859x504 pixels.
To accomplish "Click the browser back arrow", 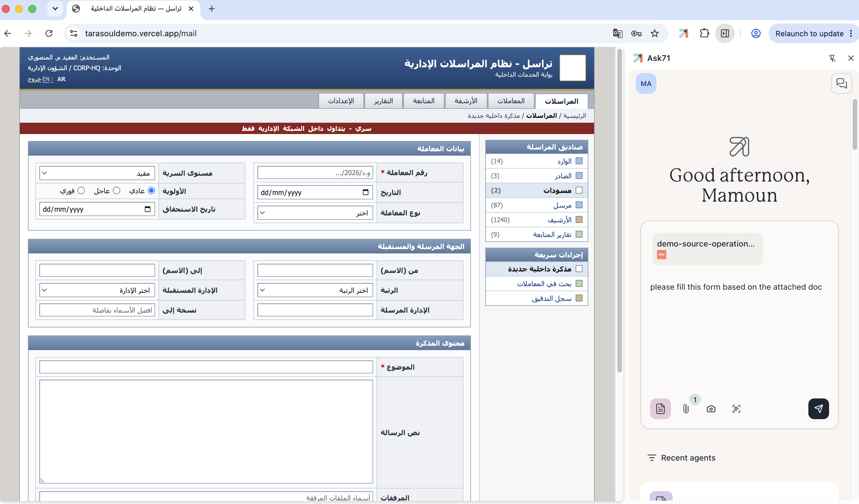I will pyautogui.click(x=8, y=33).
